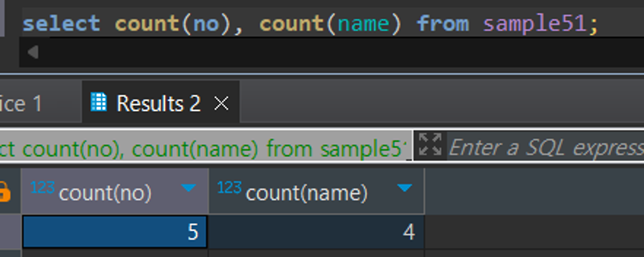Place cursor in 'sample51' in the SQL editor
This screenshot has height=257, width=644.
[535, 24]
